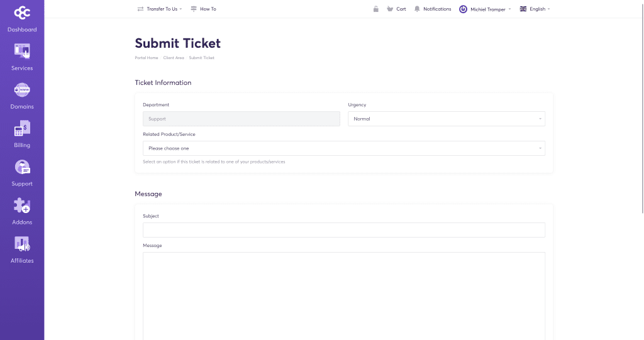Screen dimensions: 644x340
Task: Follow the Client Area breadcrumb link
Action: pyautogui.click(x=174, y=58)
